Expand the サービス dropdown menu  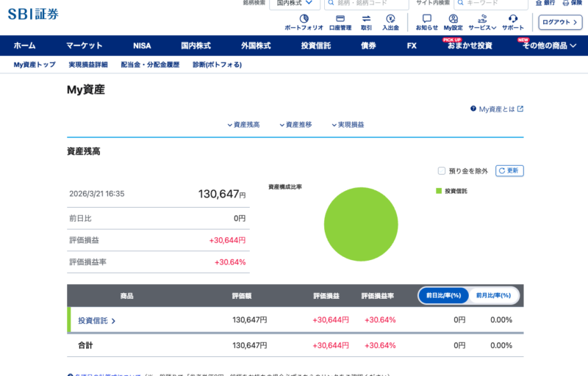coord(483,18)
